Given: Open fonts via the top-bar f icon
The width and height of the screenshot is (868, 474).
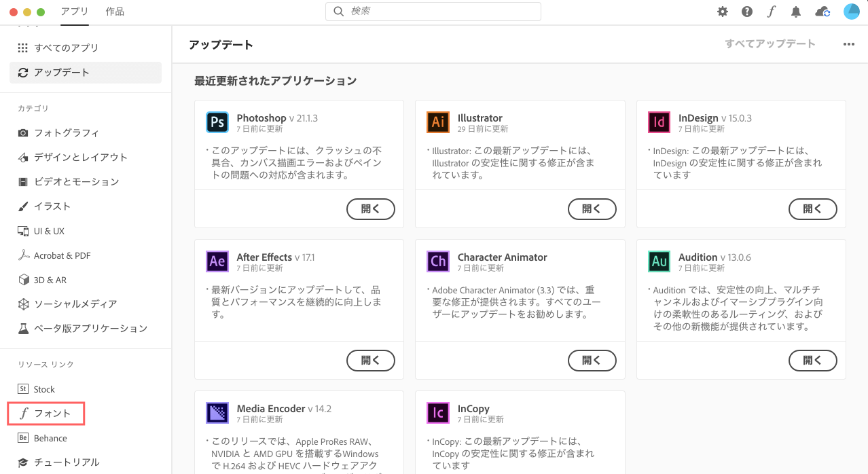Looking at the screenshot, I should [x=771, y=12].
